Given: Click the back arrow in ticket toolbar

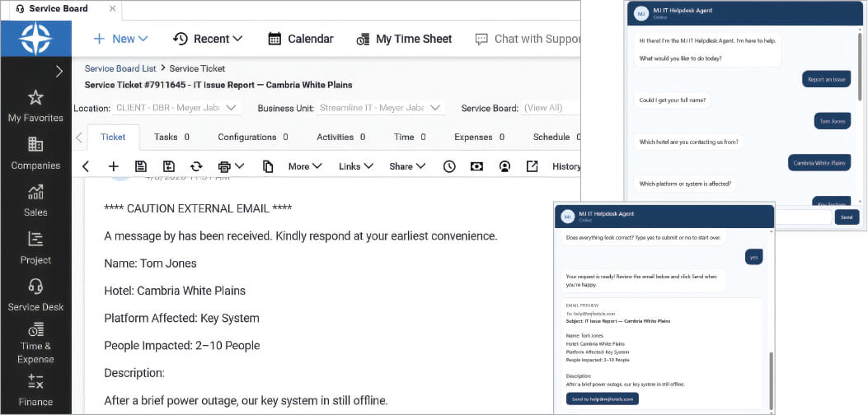Looking at the screenshot, I should coord(85,166).
